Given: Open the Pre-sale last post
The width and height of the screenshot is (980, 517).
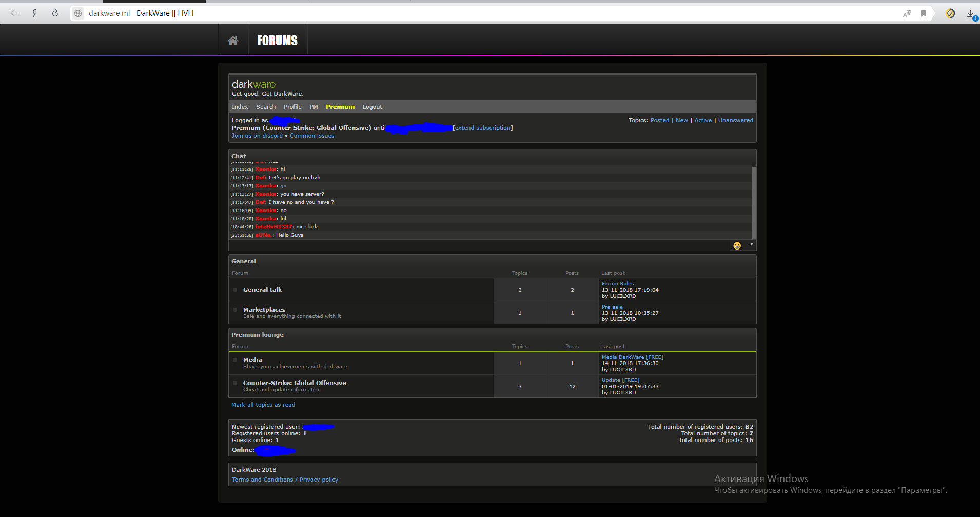Looking at the screenshot, I should coord(612,307).
